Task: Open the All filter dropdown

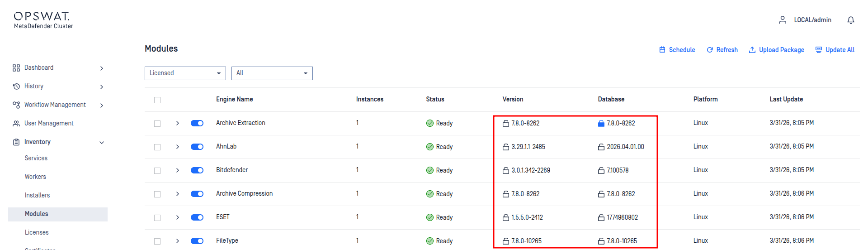Action: pyautogui.click(x=272, y=73)
